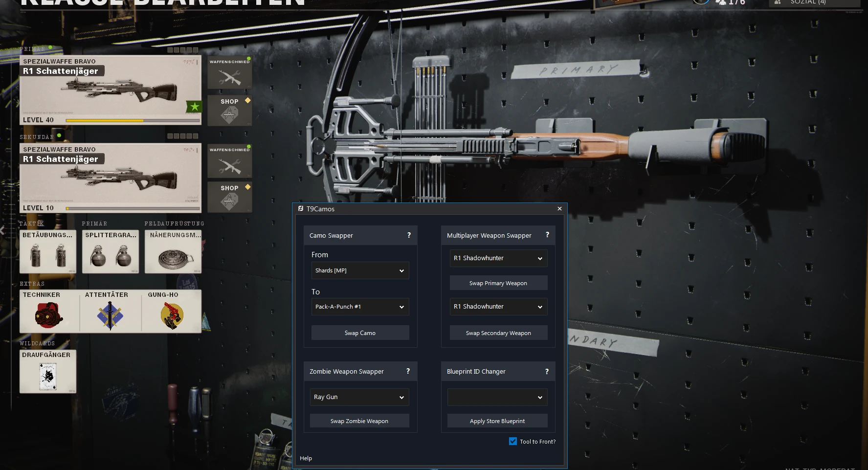Select the Betäubungs tactical grenade slot
This screenshot has width=868, height=470.
click(48, 251)
